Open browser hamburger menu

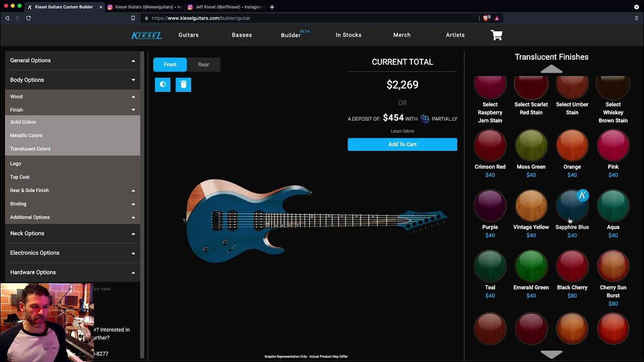point(636,18)
